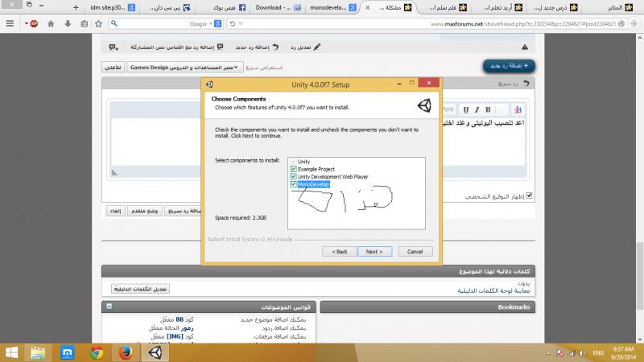Viewport: 644px width, 362px height.
Task: Click the globe icon at address bar end
Action: [621, 24]
